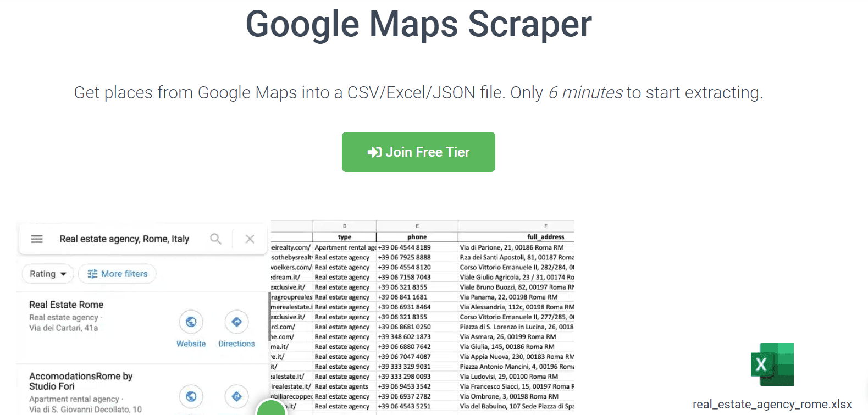Select column E header in spreadsheet
The image size is (868, 415).
(417, 226)
